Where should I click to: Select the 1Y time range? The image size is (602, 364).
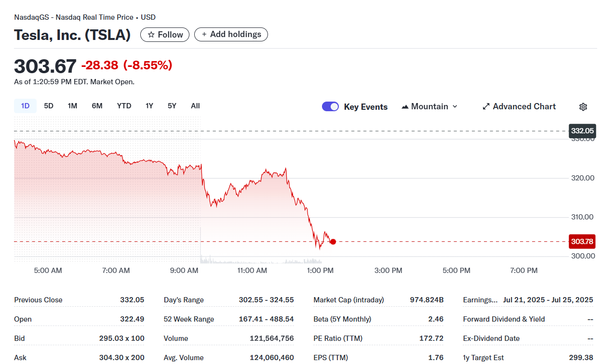tap(149, 106)
